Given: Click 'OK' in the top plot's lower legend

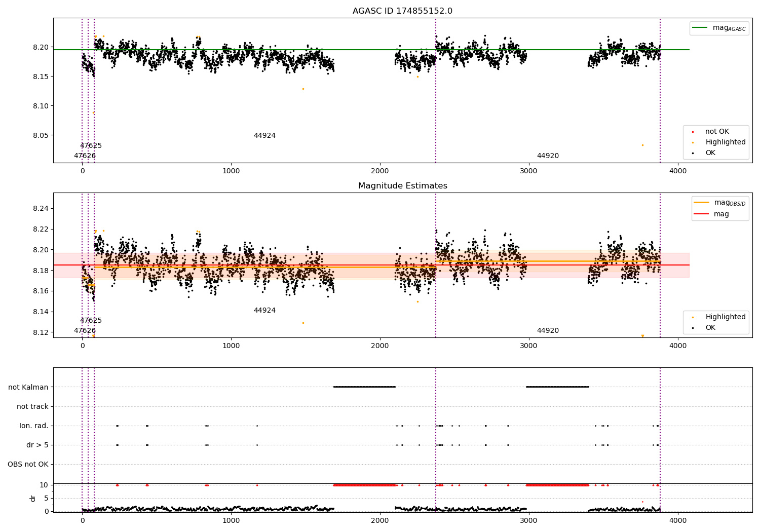Looking at the screenshot, I should (x=710, y=153).
